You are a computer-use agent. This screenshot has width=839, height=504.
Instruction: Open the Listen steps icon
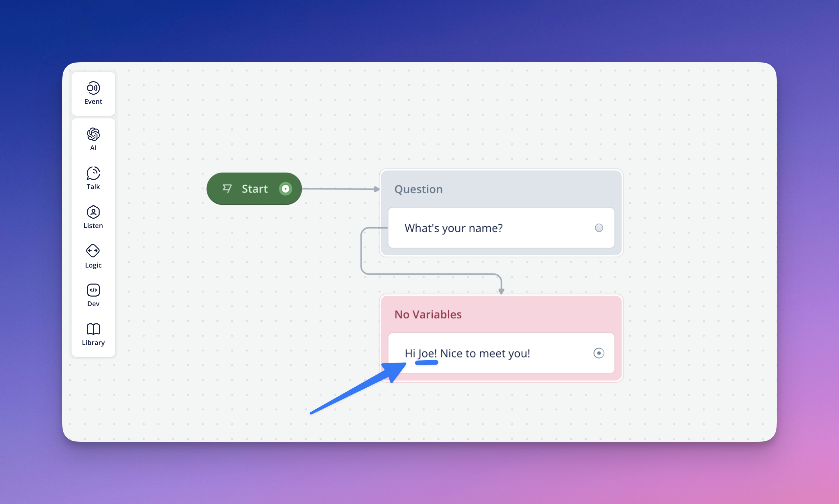93,212
